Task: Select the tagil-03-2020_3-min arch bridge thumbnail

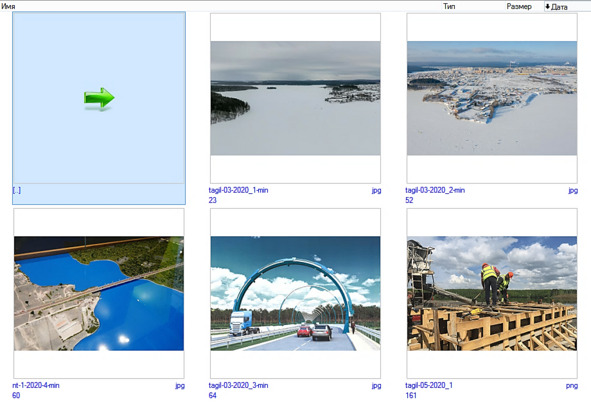Action: (296, 293)
